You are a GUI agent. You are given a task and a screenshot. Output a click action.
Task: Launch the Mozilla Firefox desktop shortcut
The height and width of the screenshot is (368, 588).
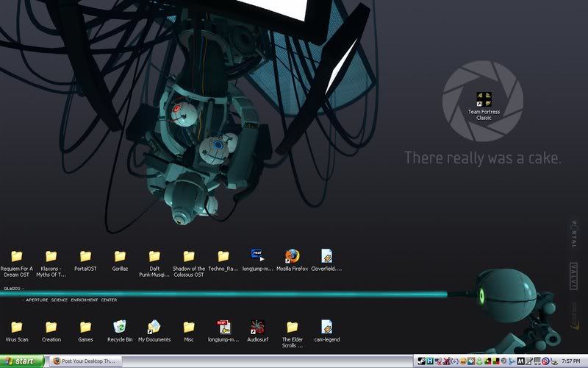pos(293,256)
